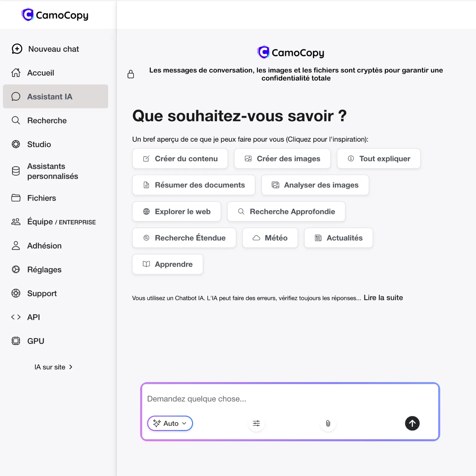Click the attachment paperclip icon

[x=328, y=423]
